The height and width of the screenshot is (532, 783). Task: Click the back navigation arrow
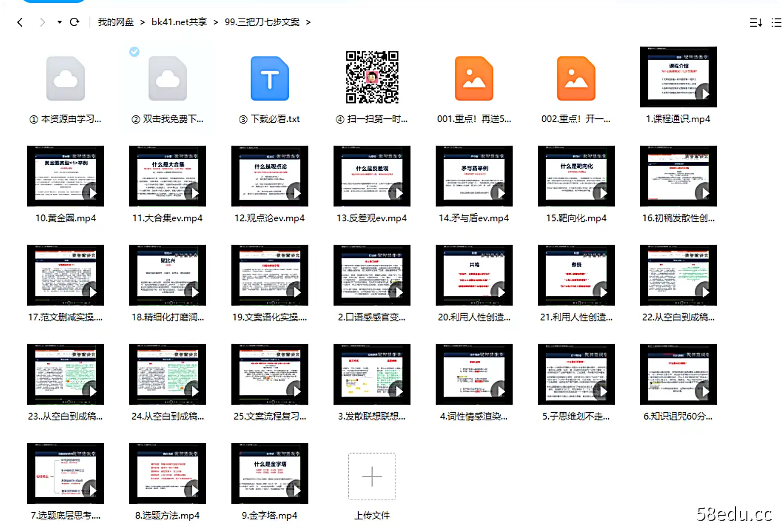[20, 22]
